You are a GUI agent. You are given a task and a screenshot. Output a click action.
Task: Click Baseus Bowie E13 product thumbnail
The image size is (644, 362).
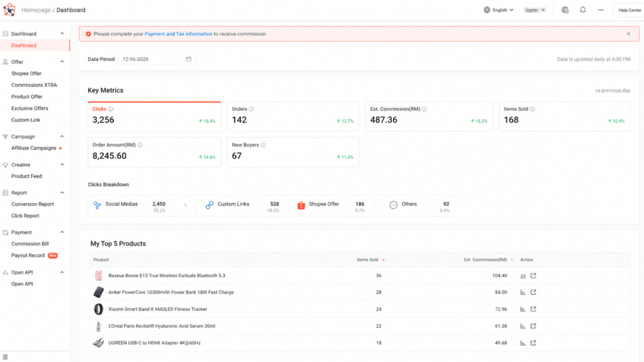pyautogui.click(x=99, y=276)
